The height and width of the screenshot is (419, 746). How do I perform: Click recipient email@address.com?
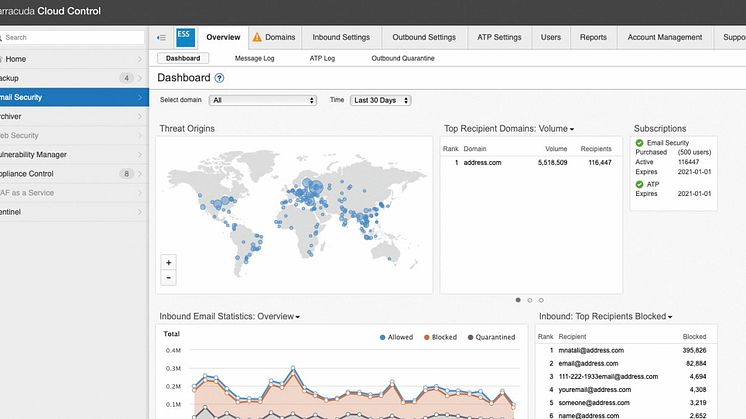(x=588, y=363)
